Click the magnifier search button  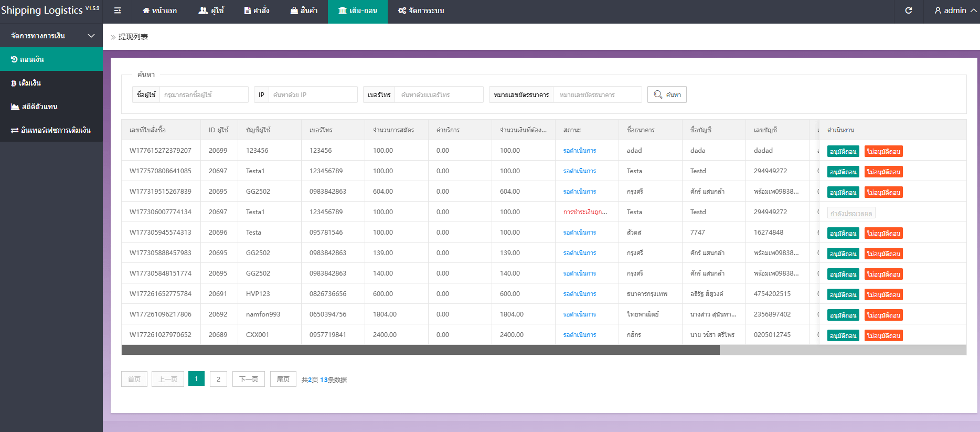click(667, 94)
